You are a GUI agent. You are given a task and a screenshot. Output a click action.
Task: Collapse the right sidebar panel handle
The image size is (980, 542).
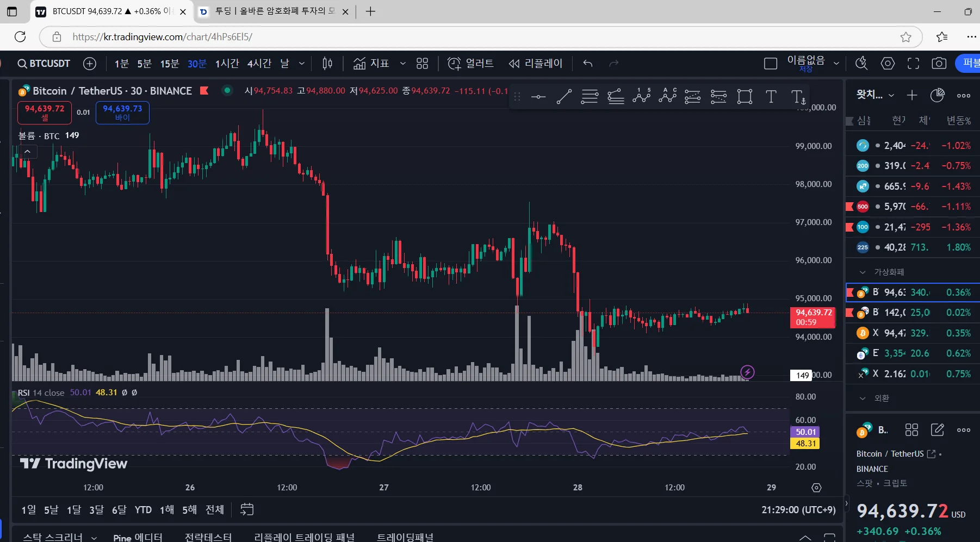(846, 504)
